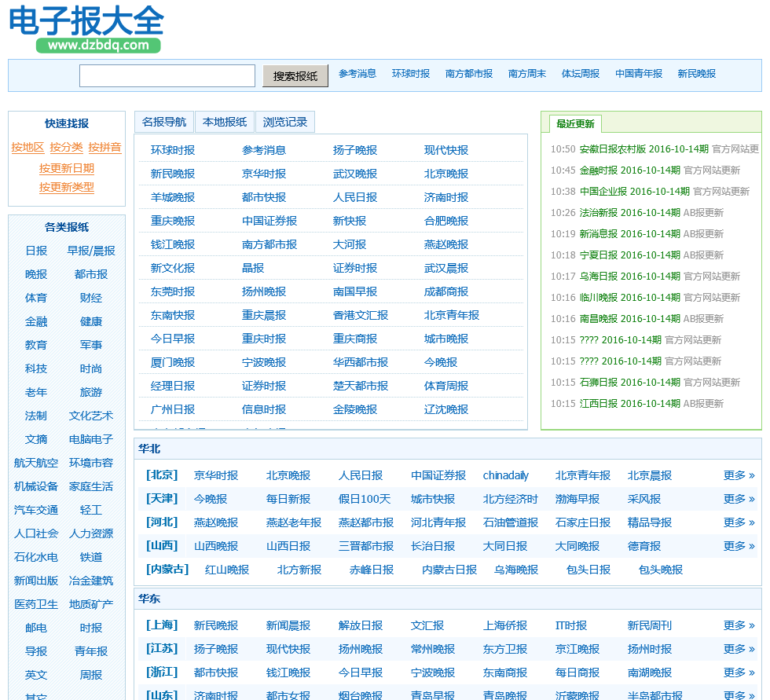This screenshot has width=770, height=700.
Task: Open 新民晚报 in the top quick links
Action: [697, 74]
